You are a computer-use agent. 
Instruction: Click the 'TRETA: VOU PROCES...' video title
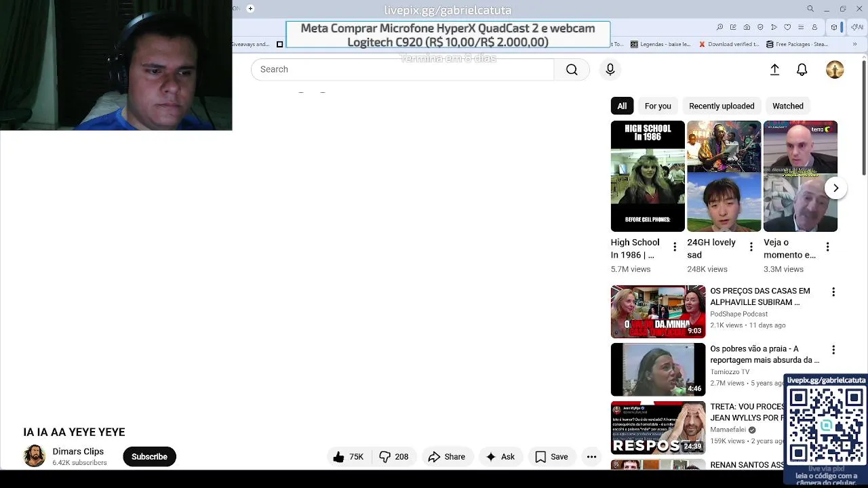click(x=747, y=412)
